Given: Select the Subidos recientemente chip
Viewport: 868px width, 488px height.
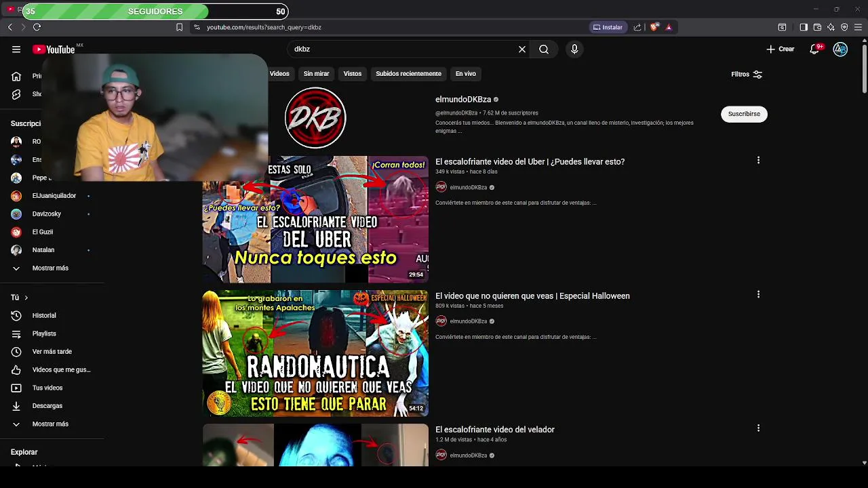Looking at the screenshot, I should click(x=408, y=74).
